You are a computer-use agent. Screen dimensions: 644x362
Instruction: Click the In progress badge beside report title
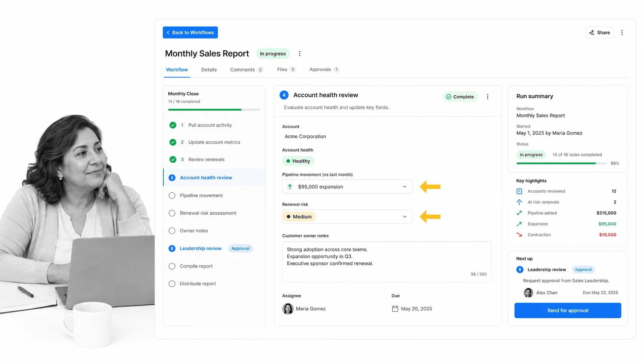click(273, 54)
